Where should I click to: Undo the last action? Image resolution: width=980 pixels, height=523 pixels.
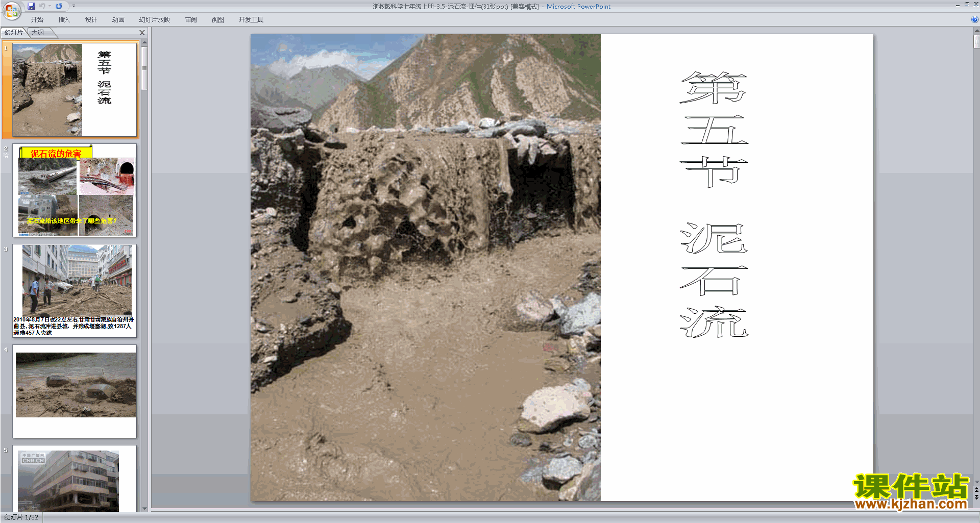pos(42,6)
